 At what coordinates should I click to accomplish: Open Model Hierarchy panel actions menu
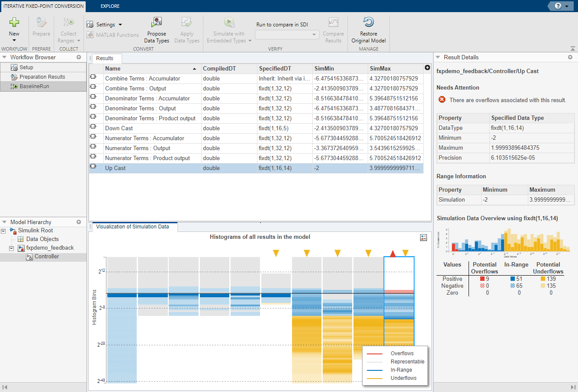coord(79,222)
